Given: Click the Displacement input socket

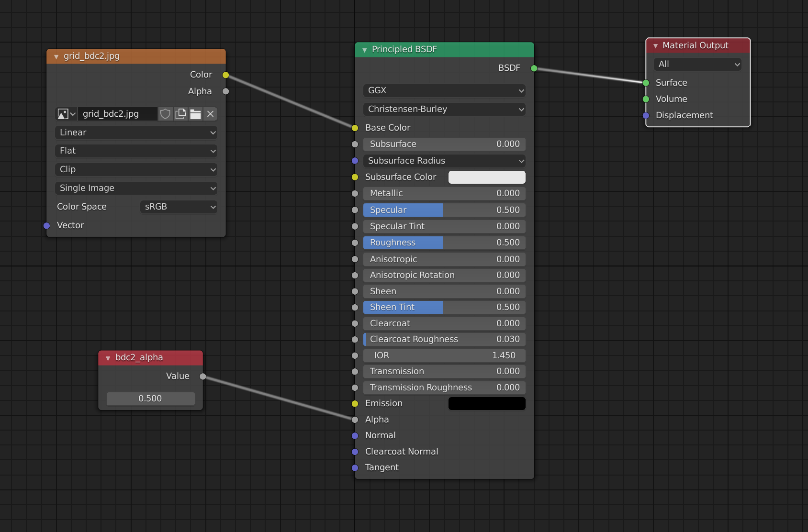Looking at the screenshot, I should 646,115.
